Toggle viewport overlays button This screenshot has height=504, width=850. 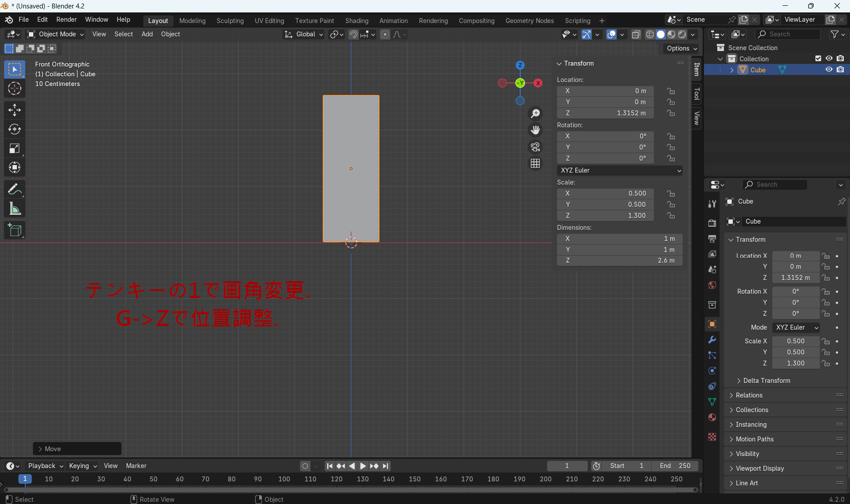coord(611,34)
